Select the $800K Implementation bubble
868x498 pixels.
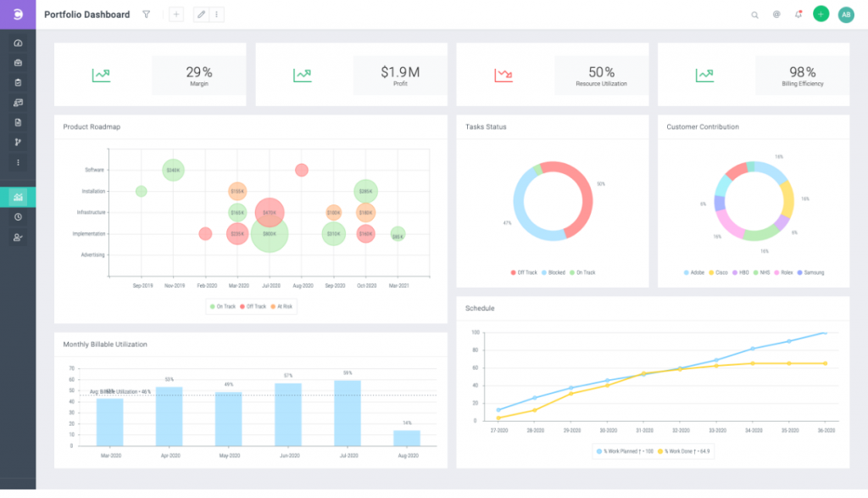270,235
